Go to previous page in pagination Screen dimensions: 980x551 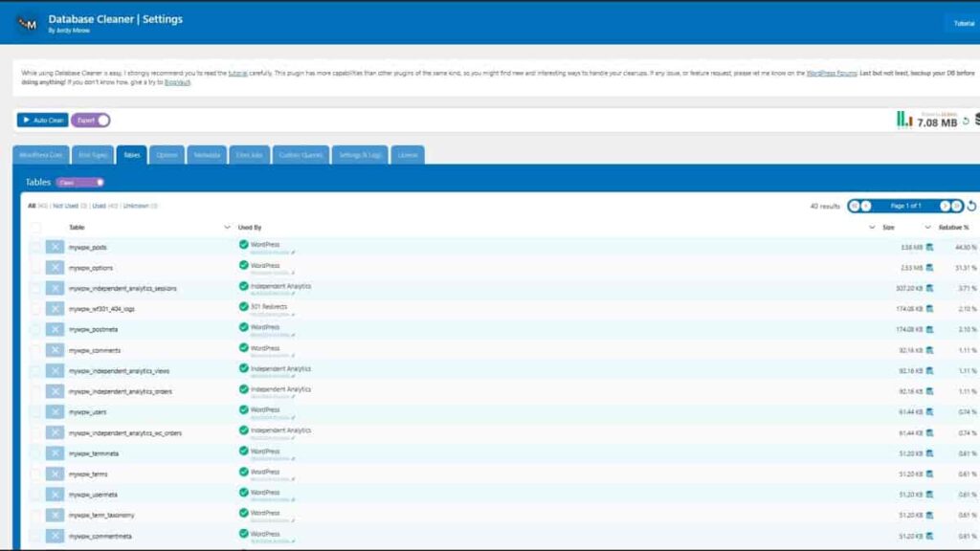865,207
